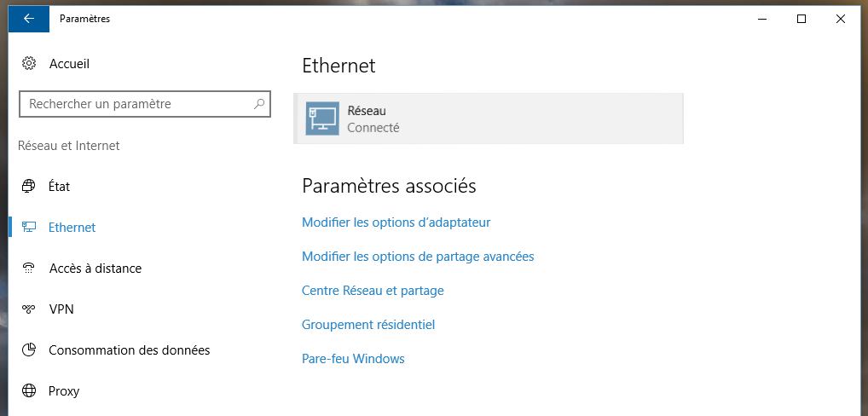Click the Réseau network adapter icon
Viewport: 868px width, 416px height.
click(322, 119)
